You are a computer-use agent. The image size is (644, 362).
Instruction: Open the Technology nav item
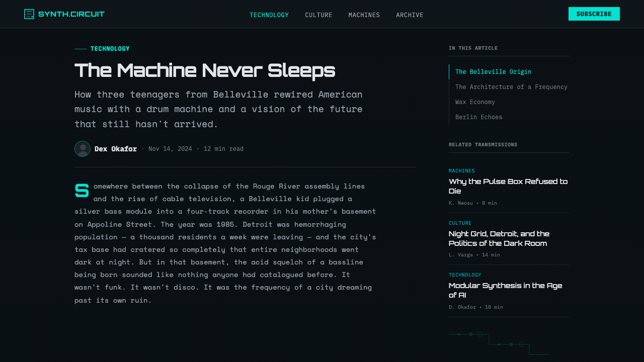click(x=269, y=15)
